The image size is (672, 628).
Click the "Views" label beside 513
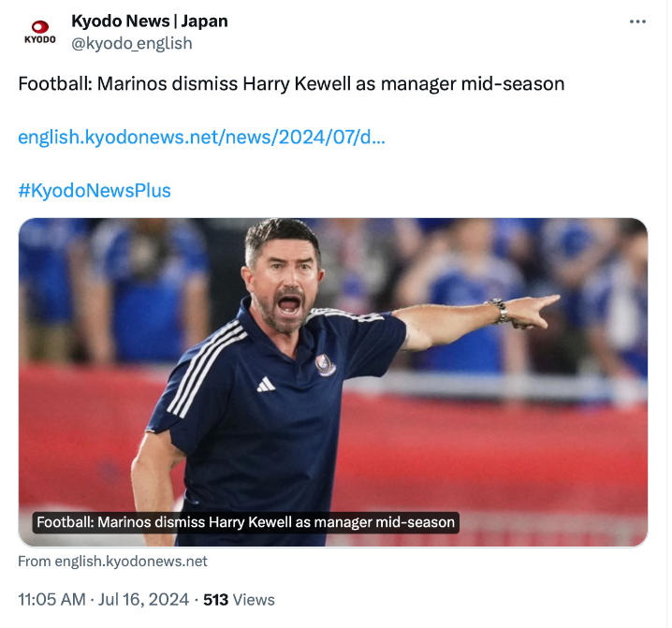point(254,599)
